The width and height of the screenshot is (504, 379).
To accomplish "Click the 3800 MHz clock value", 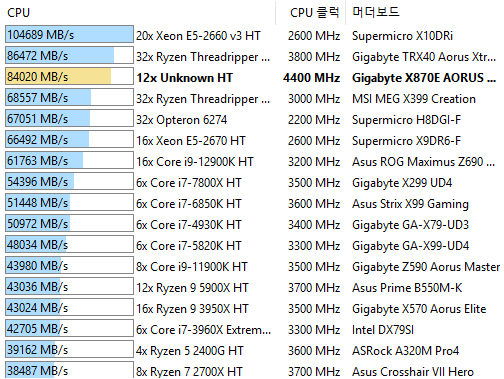I will pyautogui.click(x=314, y=57).
